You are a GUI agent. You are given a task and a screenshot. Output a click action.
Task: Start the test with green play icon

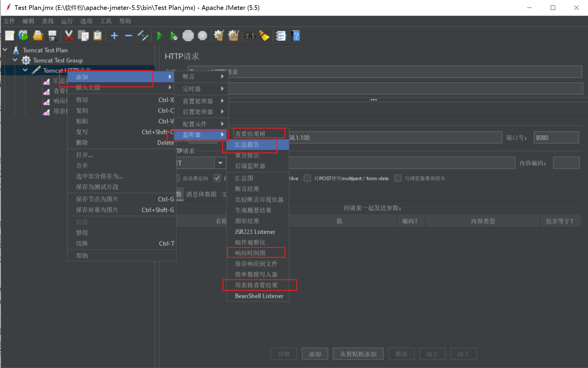(x=159, y=36)
